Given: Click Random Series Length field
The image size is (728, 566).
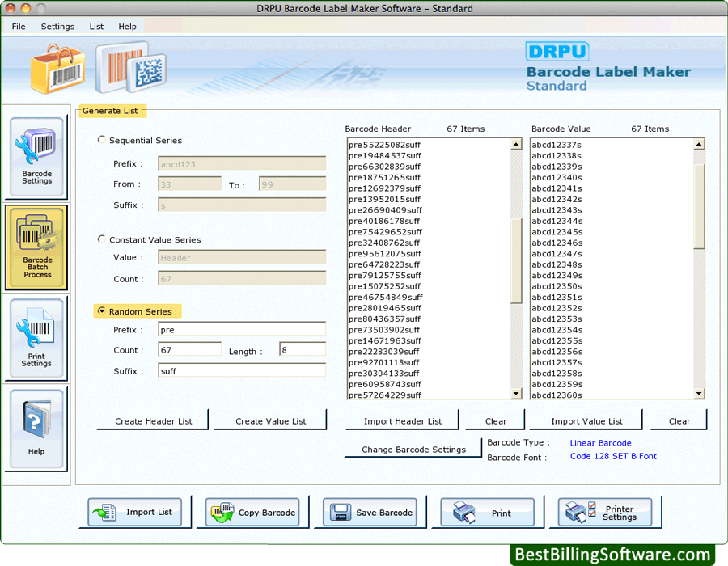Looking at the screenshot, I should 303,349.
